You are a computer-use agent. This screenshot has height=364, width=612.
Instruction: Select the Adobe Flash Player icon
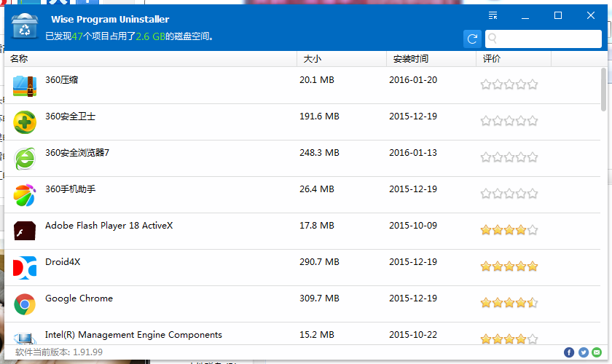(25, 231)
